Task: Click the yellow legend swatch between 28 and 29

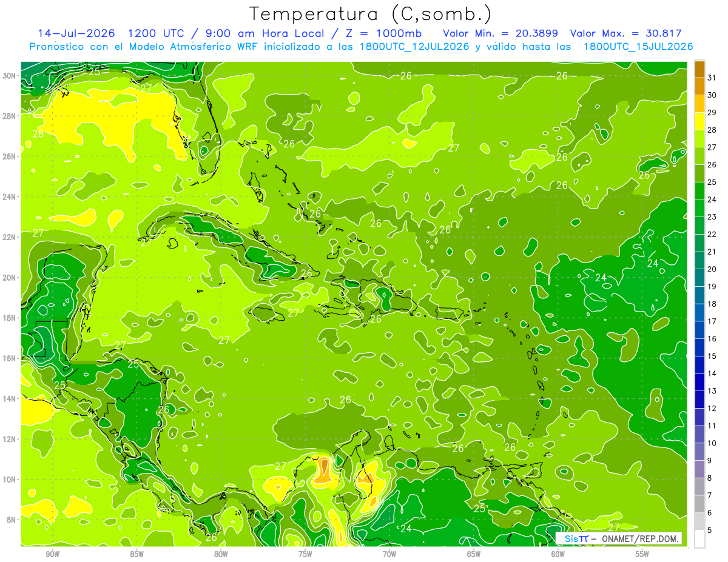Action: (699, 121)
